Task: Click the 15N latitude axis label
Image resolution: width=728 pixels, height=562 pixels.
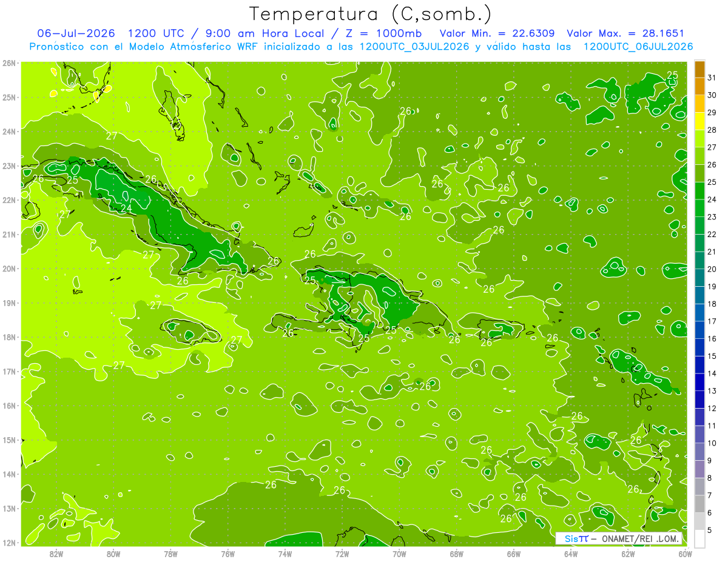Action: [8, 440]
